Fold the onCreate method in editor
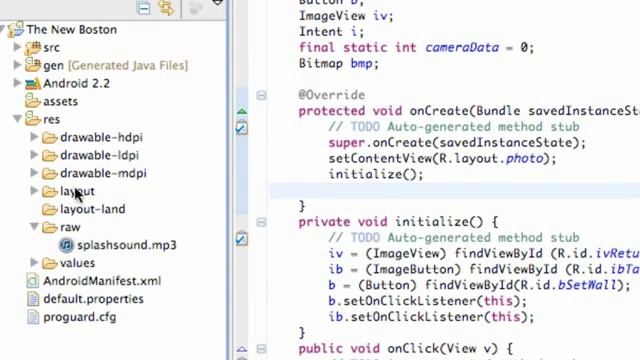 [261, 96]
